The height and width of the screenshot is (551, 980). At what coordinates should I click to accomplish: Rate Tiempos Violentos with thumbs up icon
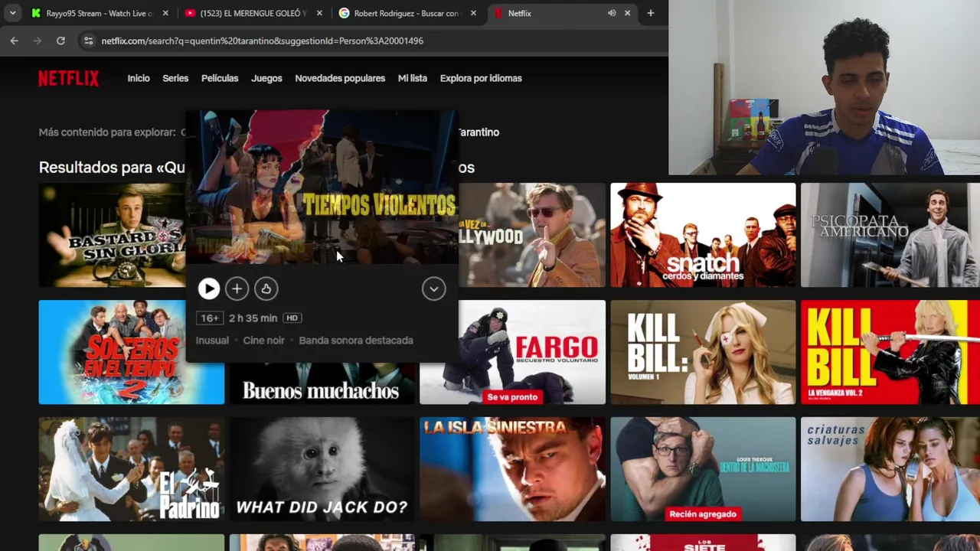266,289
